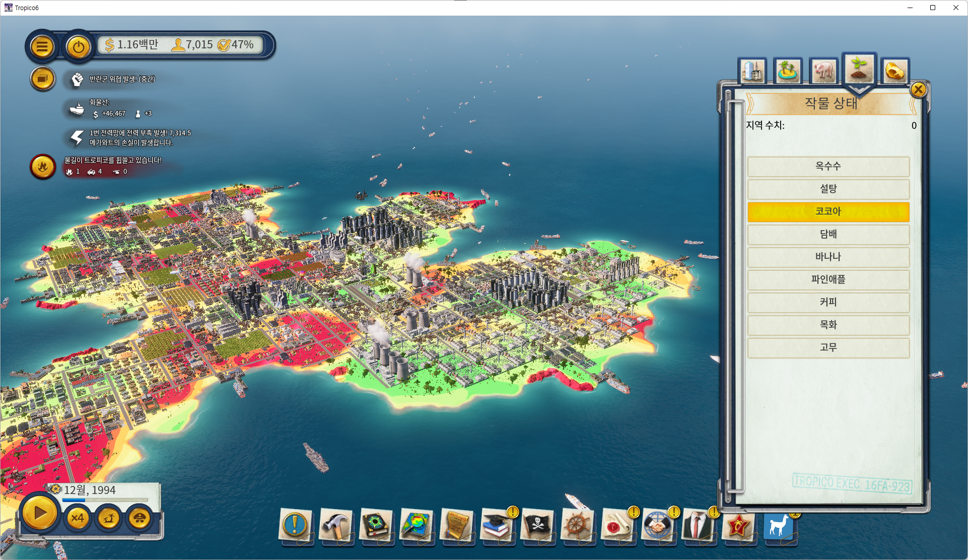Click the gear icon beside date

(55, 489)
